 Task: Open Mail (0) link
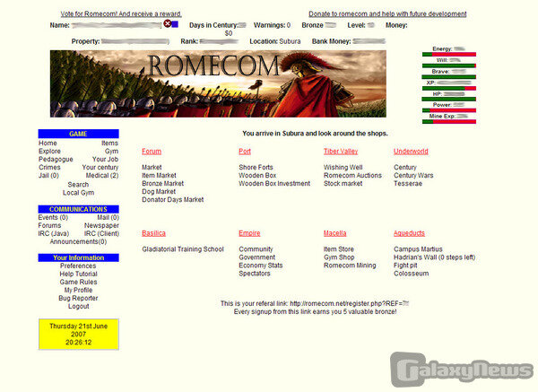pos(108,218)
